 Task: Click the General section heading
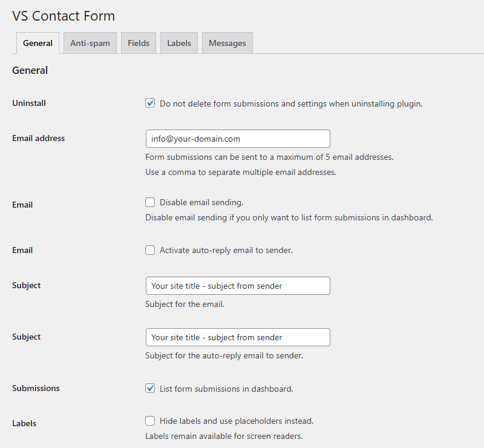[x=30, y=70]
